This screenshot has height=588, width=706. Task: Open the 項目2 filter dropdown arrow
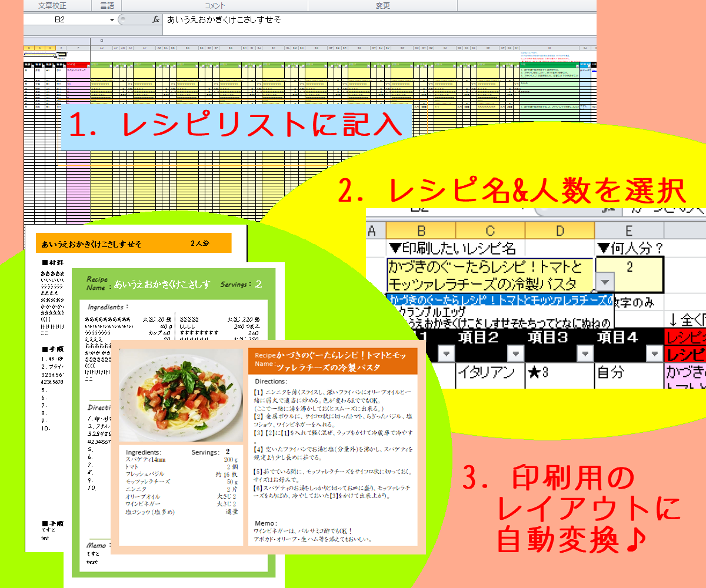pos(515,353)
